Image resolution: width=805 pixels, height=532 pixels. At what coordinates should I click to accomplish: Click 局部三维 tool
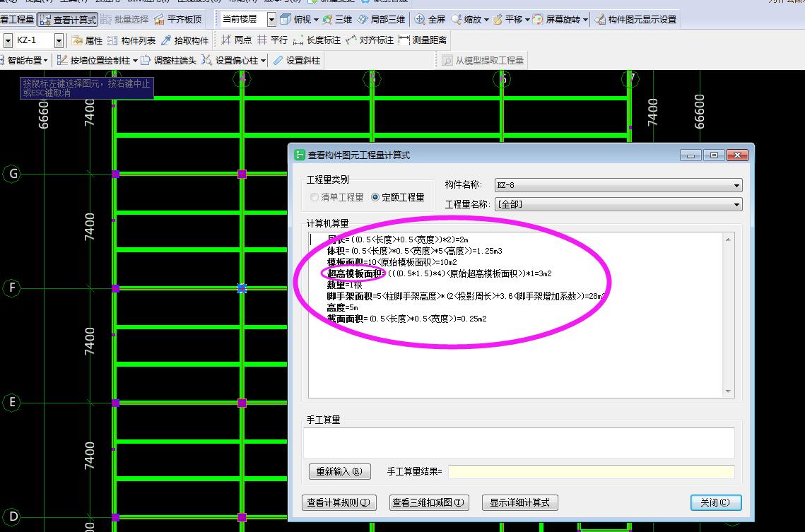[382, 20]
